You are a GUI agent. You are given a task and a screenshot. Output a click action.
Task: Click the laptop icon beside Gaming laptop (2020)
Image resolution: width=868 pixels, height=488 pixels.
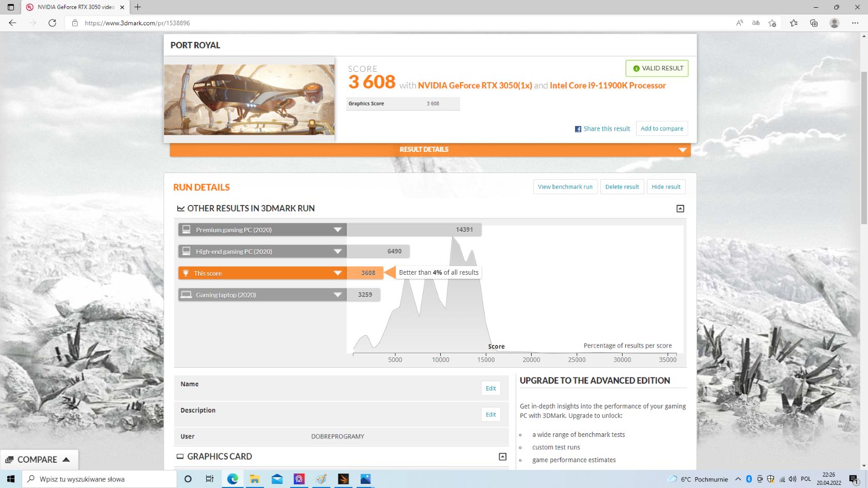186,294
